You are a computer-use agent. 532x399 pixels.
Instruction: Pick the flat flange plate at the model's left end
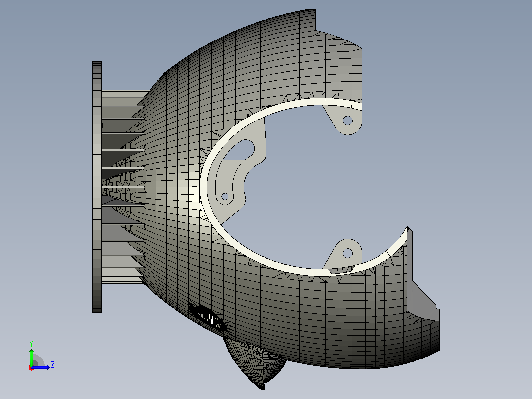(x=97, y=187)
